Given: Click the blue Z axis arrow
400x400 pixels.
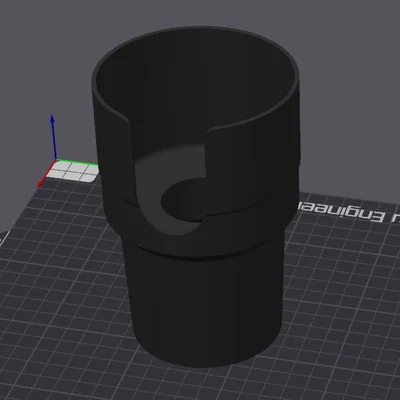Looking at the screenshot, I should pyautogui.click(x=53, y=137).
